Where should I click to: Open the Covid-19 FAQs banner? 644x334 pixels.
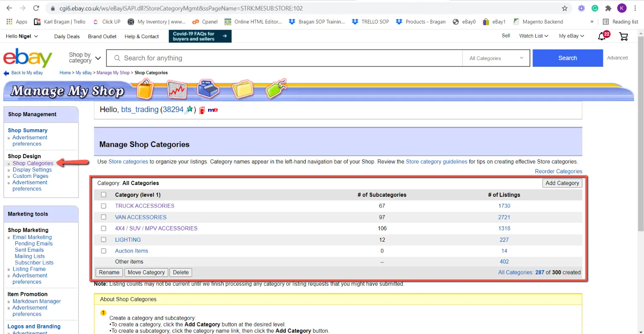pos(200,36)
